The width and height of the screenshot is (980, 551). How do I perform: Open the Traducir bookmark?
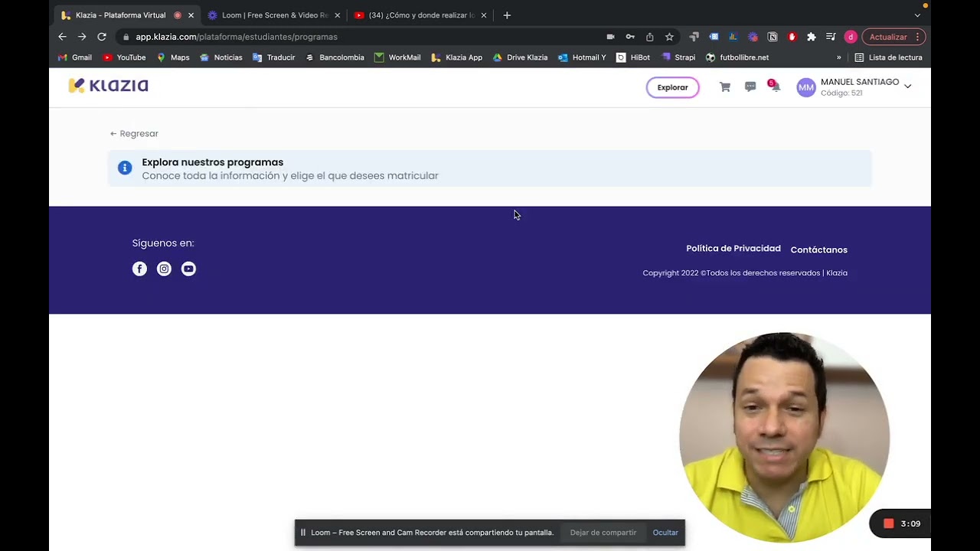click(x=273, y=57)
